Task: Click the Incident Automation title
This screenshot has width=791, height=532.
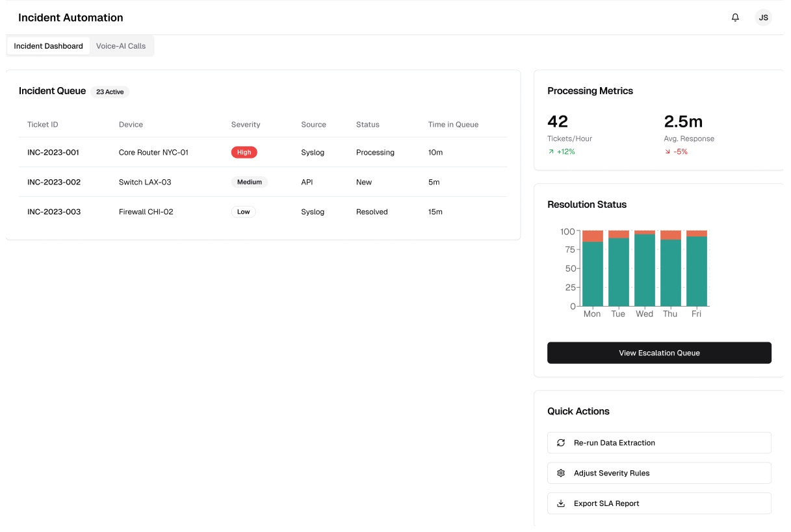Action: point(70,18)
